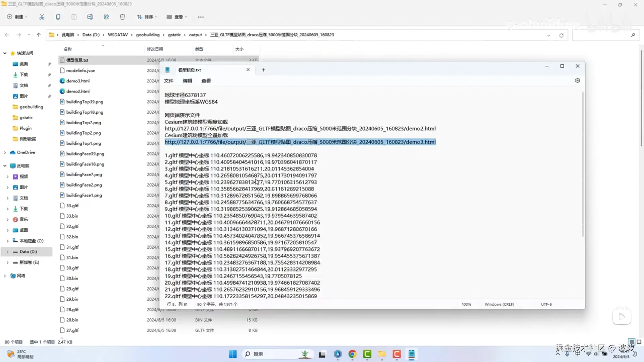Add a new Notepad tab with plus
The height and width of the screenshot is (362, 644).
pos(263,70)
